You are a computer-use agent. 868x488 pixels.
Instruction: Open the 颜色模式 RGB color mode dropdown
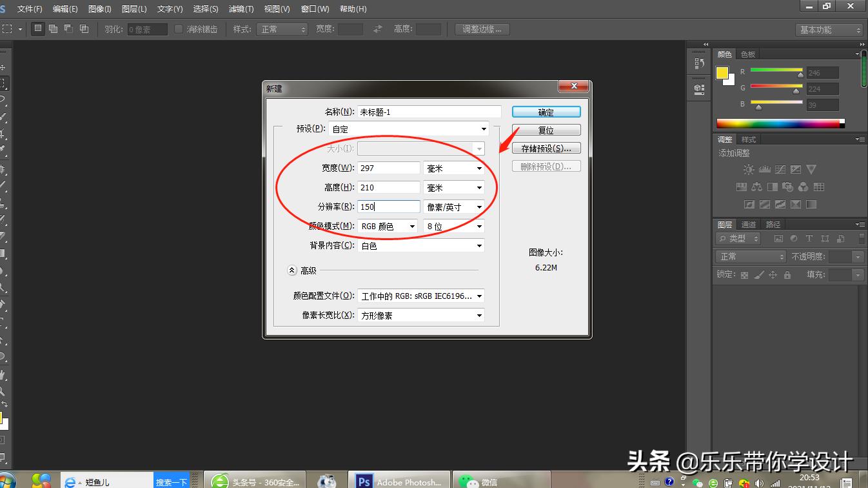[388, 226]
